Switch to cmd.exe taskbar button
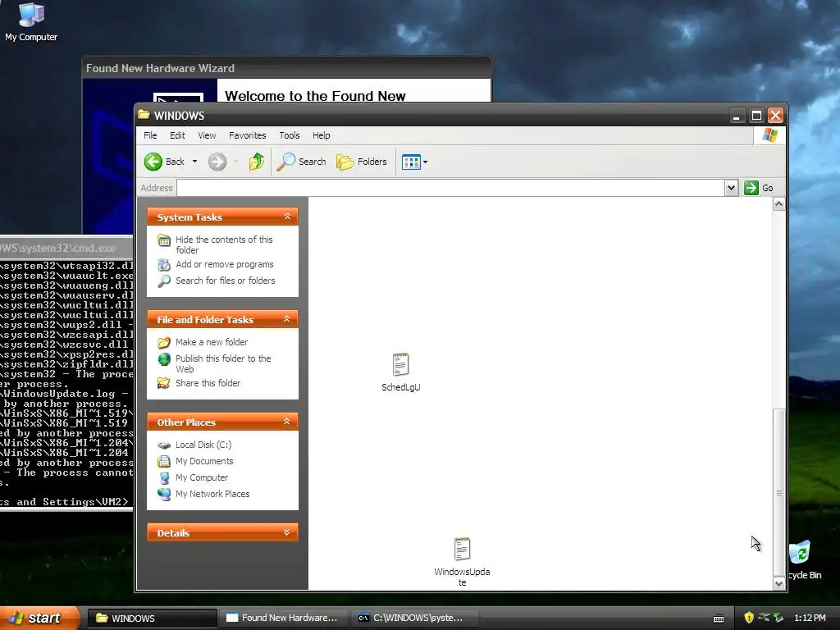This screenshot has height=630, width=840. (x=414, y=618)
